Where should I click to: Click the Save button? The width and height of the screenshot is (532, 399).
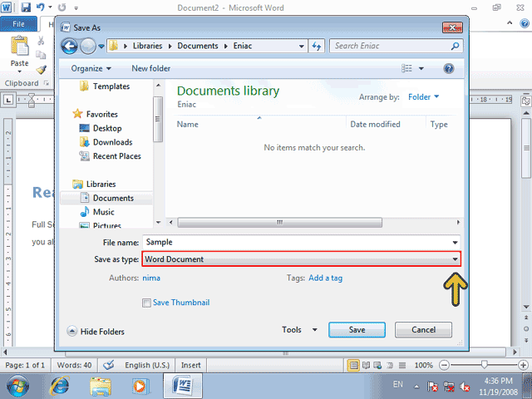click(357, 330)
